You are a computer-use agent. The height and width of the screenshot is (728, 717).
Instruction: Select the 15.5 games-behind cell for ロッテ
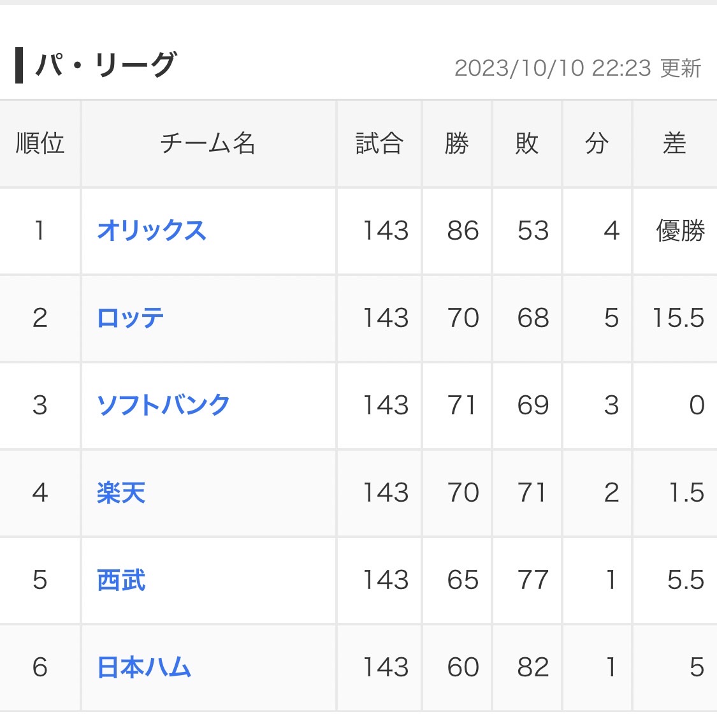click(677, 318)
